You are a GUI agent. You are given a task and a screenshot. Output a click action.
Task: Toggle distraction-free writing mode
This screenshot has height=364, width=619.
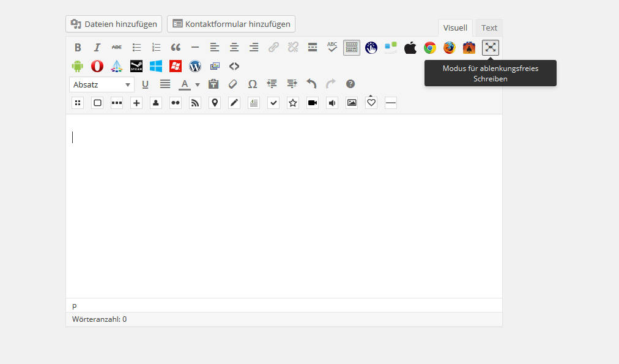tap(491, 48)
